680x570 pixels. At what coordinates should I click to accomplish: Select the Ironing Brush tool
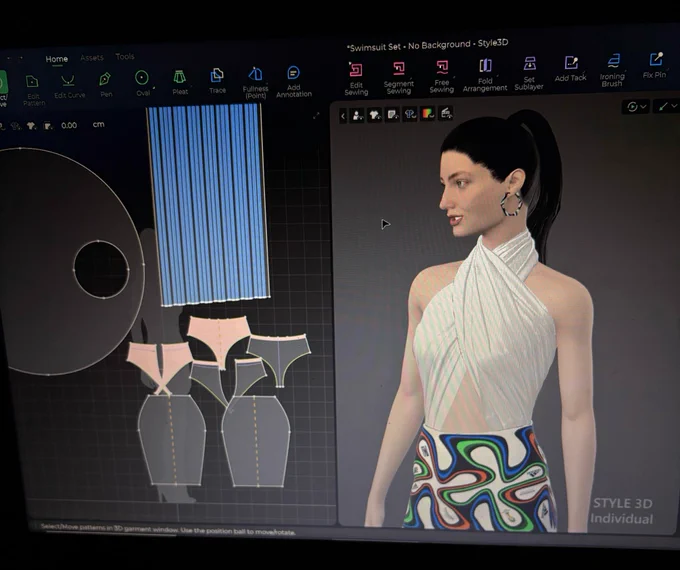click(x=612, y=70)
